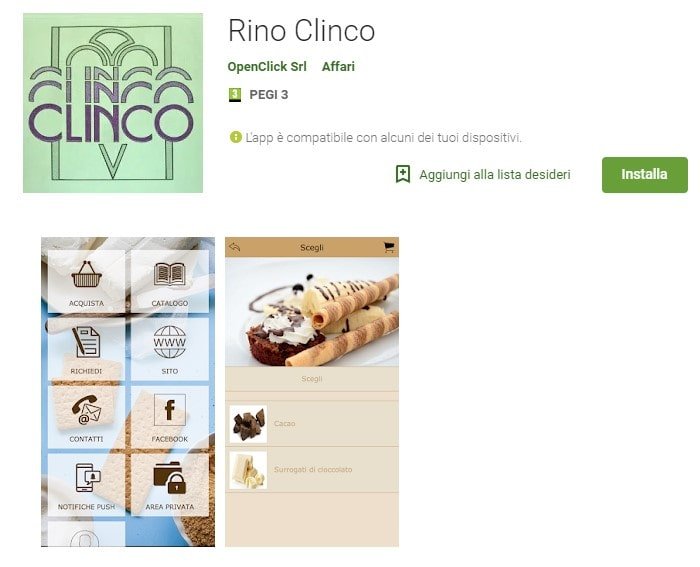Tap the Notifiche Push phone icon

point(88,478)
